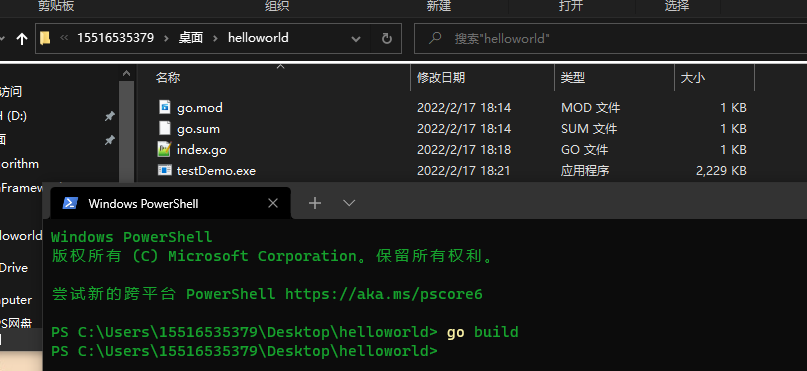Close the Windows PowerShell tab
The height and width of the screenshot is (371, 807).
(x=273, y=203)
